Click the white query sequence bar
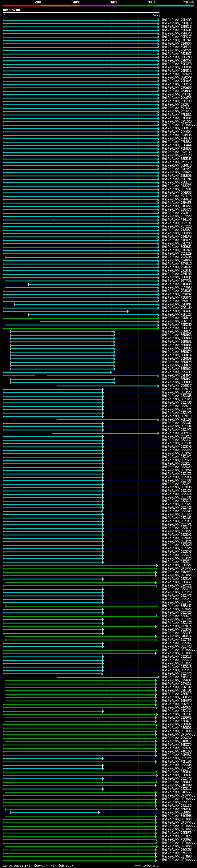Viewport: 197px width, 868px height. [x=81, y=13]
